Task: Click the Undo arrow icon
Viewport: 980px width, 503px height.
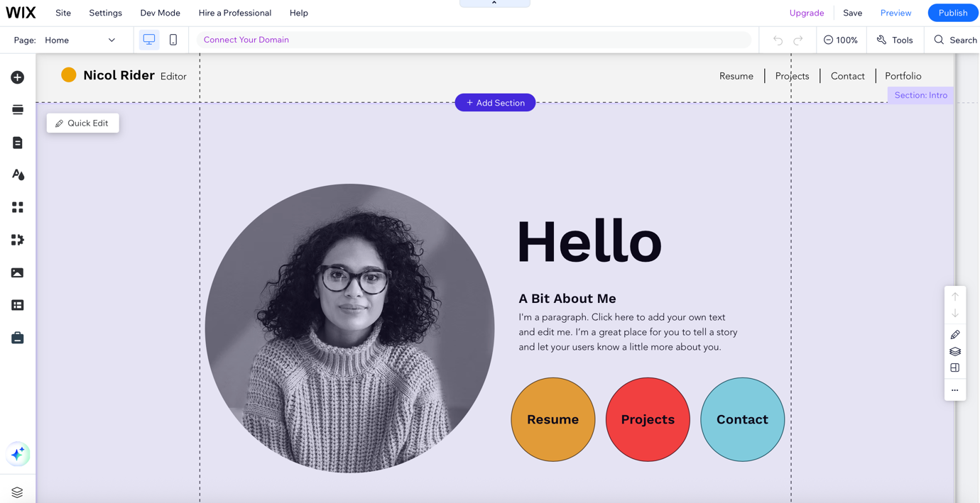Action: [x=778, y=40]
